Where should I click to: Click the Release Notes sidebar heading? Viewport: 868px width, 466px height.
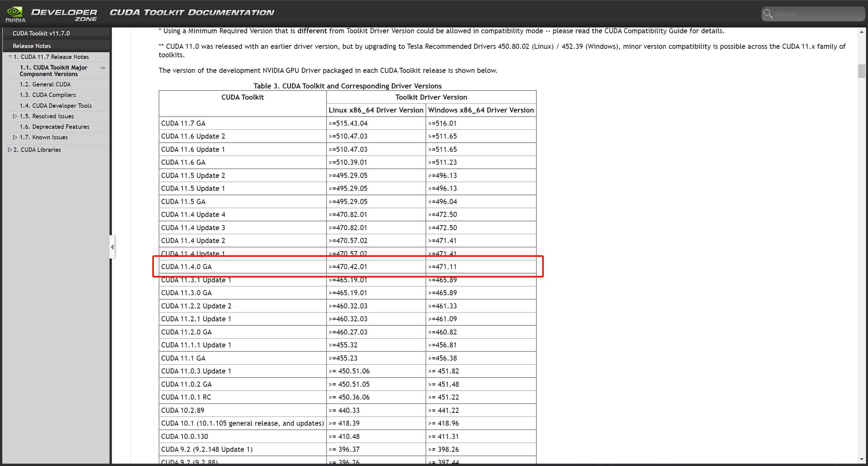(32, 46)
